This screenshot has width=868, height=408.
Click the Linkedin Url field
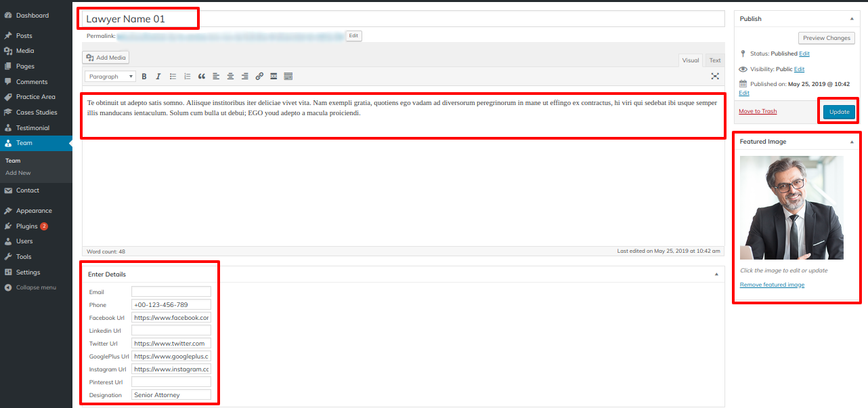click(171, 331)
